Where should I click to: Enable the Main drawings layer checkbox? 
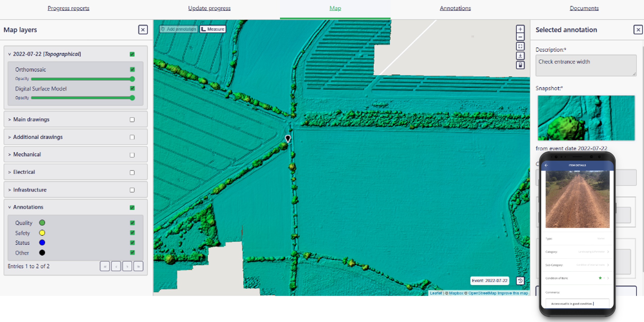[132, 120]
